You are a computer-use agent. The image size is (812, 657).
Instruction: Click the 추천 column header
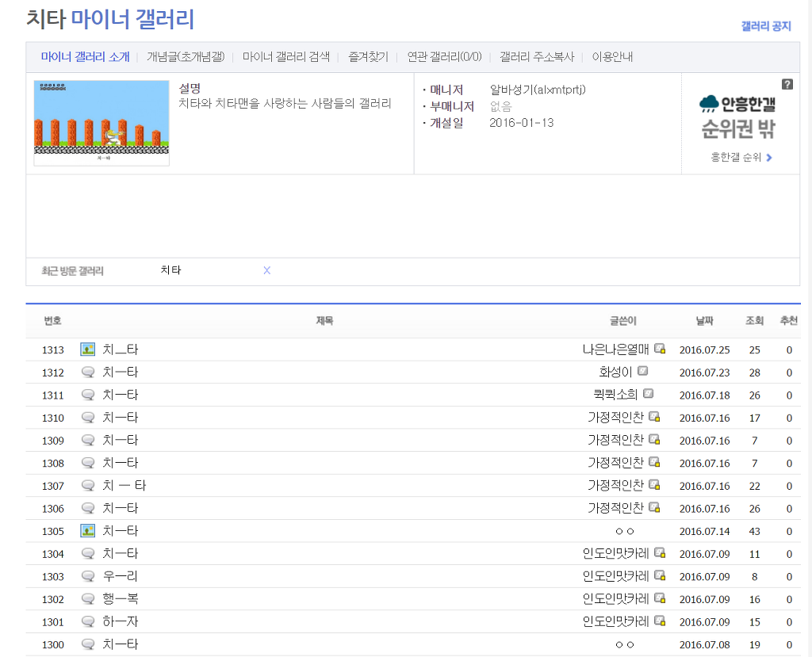click(789, 321)
